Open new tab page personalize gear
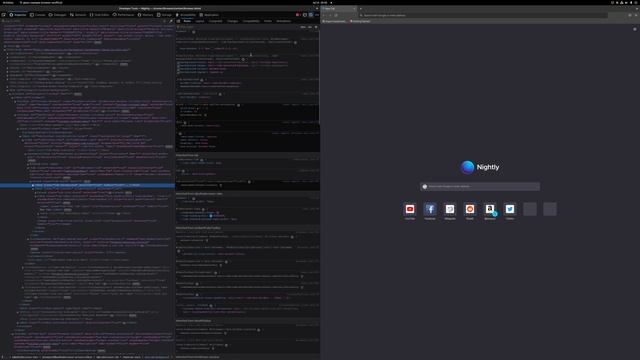Image resolution: width=640 pixels, height=360 pixels. [634, 29]
